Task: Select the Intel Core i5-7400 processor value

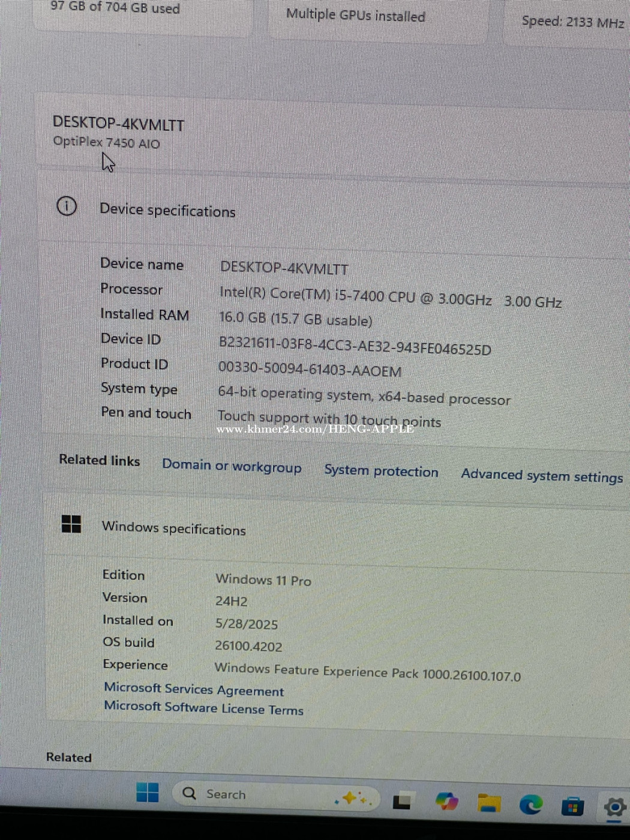Action: (391, 297)
